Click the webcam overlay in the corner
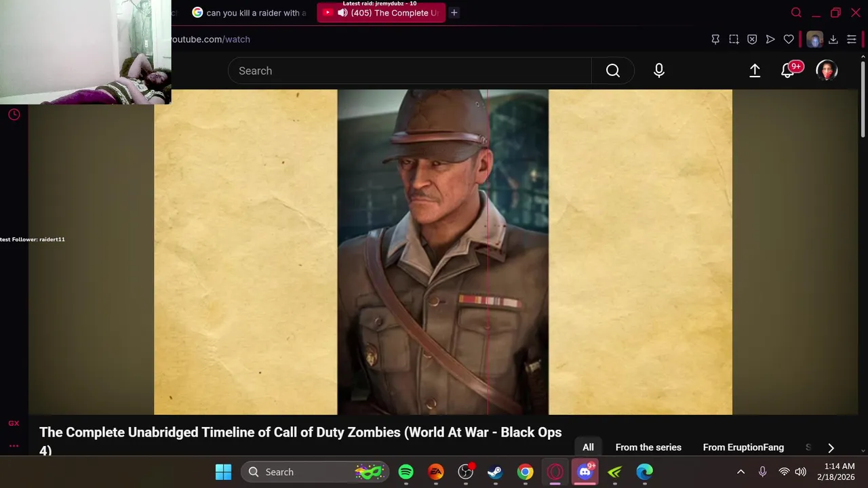 [85, 52]
